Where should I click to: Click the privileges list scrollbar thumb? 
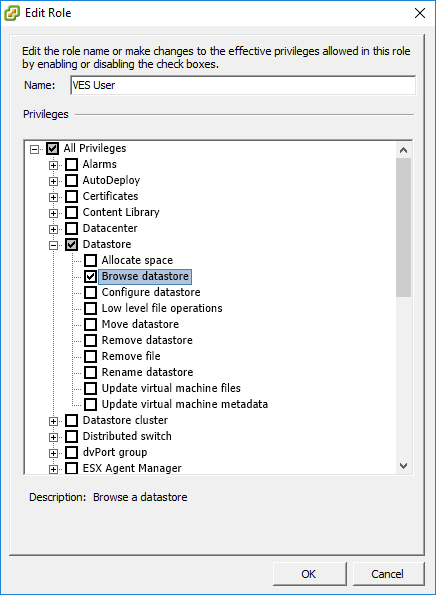[x=403, y=227]
